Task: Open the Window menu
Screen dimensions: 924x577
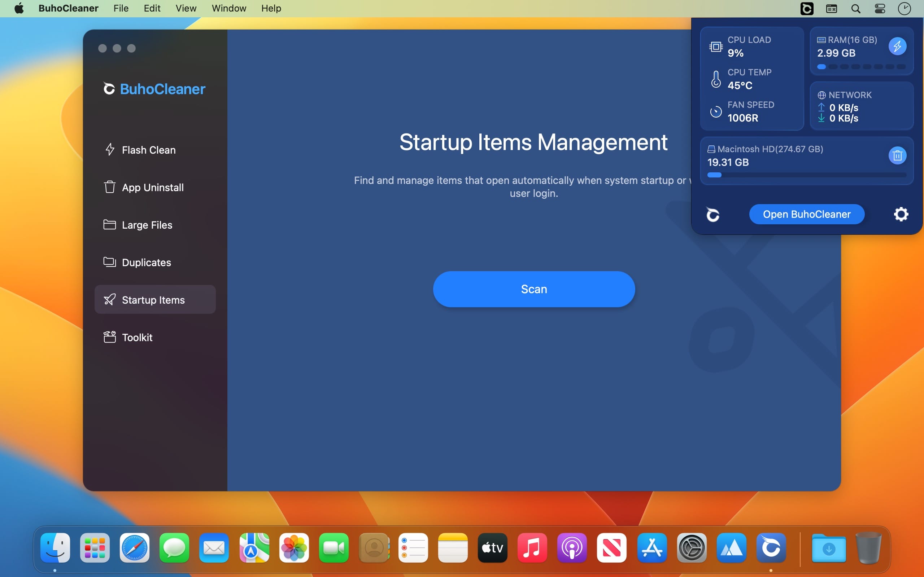Action: (x=229, y=8)
